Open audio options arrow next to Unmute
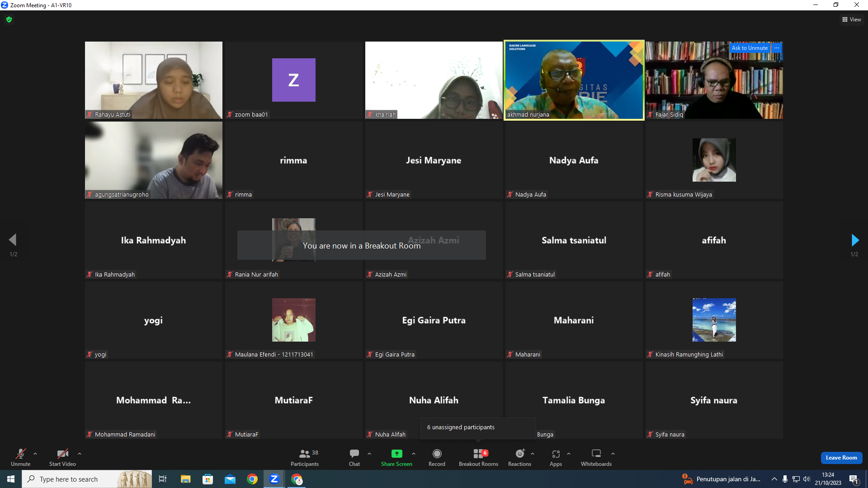868x488 pixels. point(35,454)
